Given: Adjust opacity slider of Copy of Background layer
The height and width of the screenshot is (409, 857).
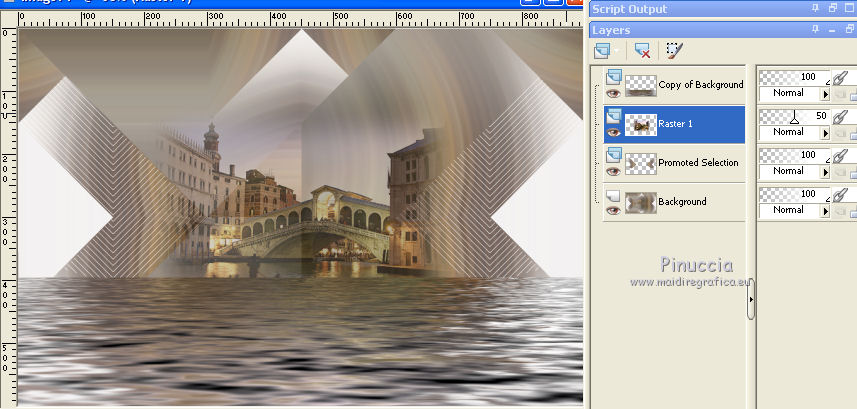Looking at the screenshot, I should click(795, 77).
